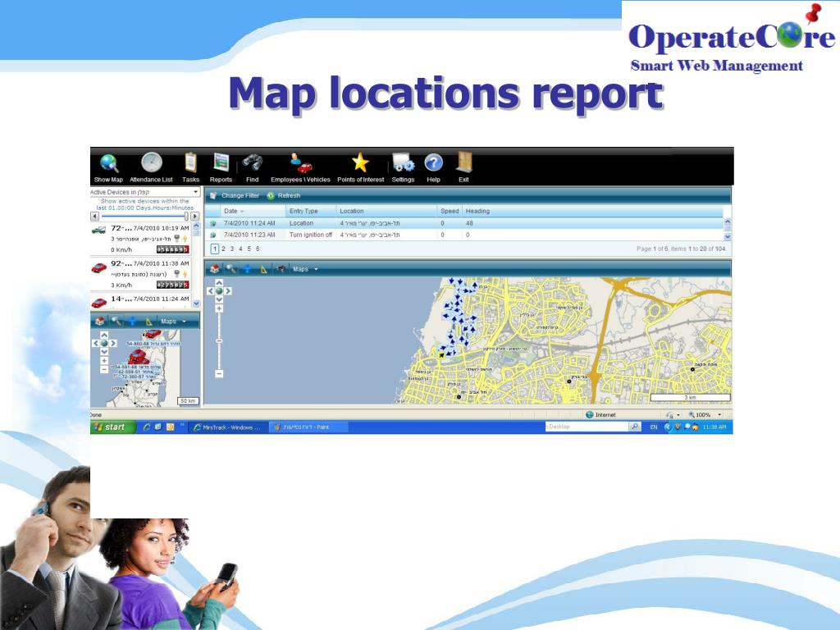Select the green truck device 72-...
The image size is (840, 630).
pyautogui.click(x=140, y=239)
